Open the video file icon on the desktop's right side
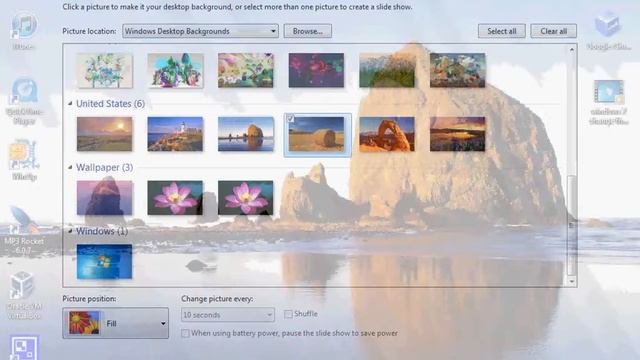The height and width of the screenshot is (360, 640). click(608, 103)
